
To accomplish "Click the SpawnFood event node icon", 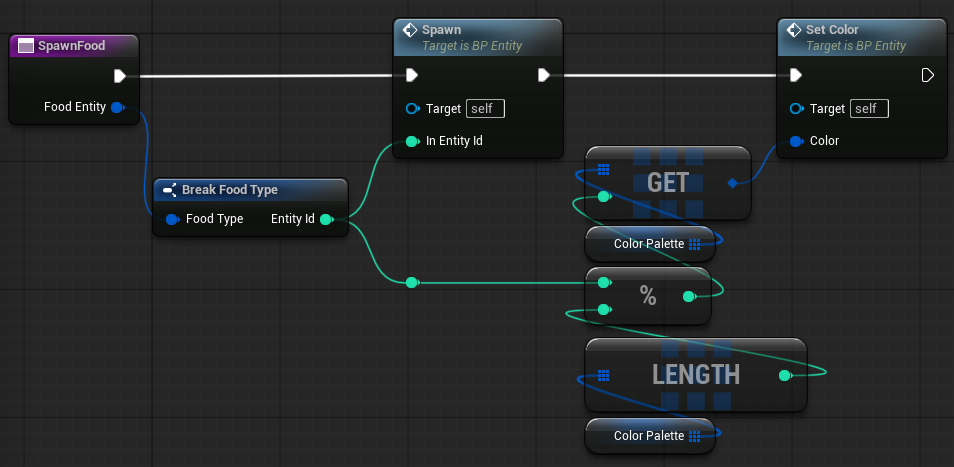I will click(x=25, y=46).
